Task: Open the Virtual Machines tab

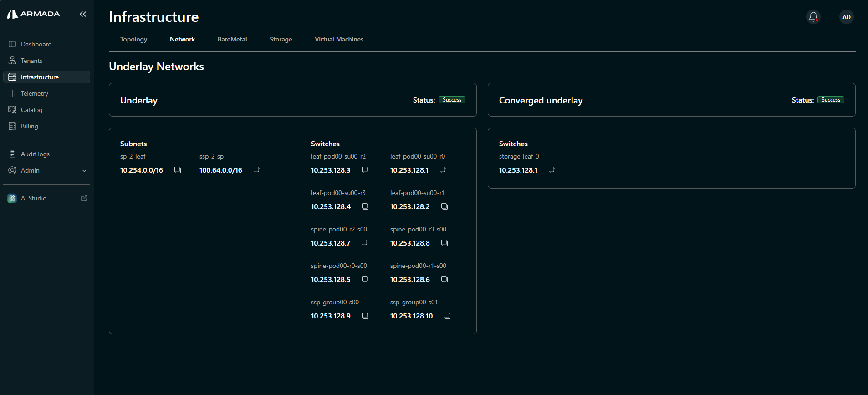Action: (339, 40)
